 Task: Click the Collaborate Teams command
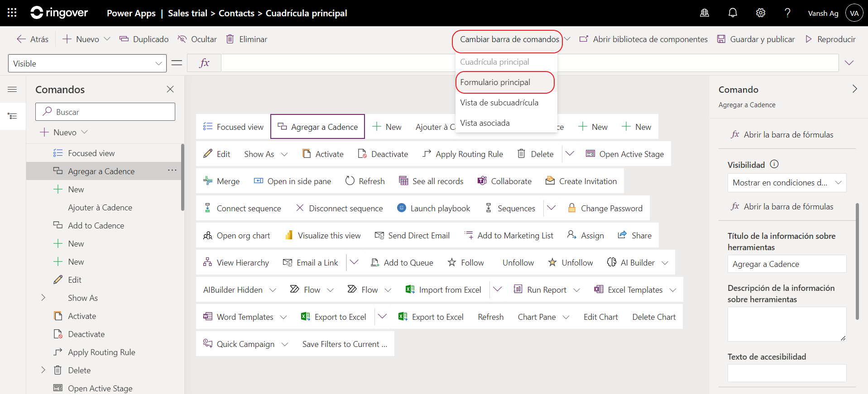[x=504, y=181]
